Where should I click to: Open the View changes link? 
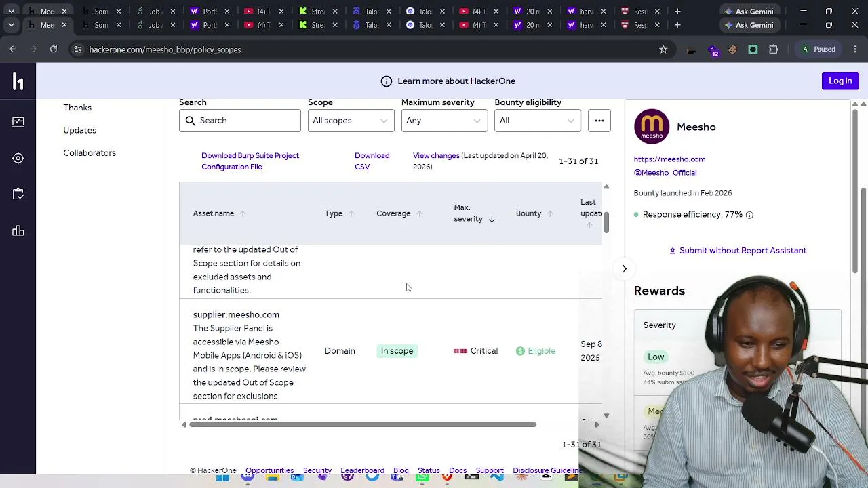(436, 156)
